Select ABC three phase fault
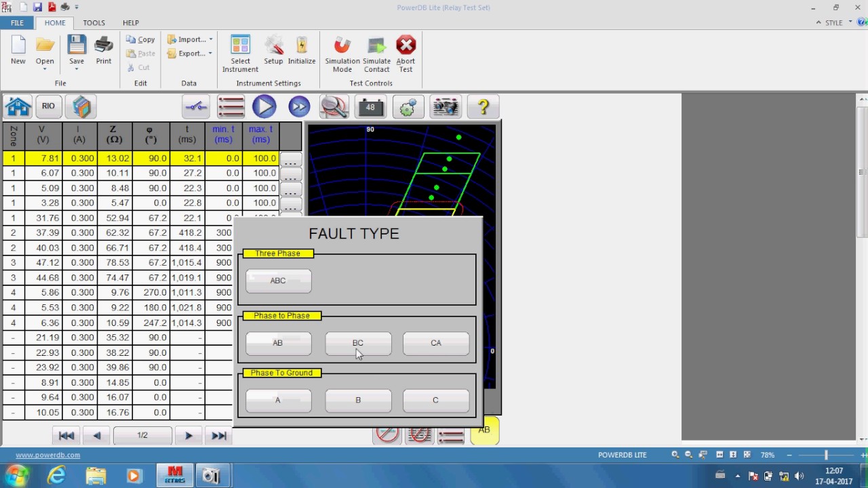Screen dimensions: 868x488 [x=278, y=281]
